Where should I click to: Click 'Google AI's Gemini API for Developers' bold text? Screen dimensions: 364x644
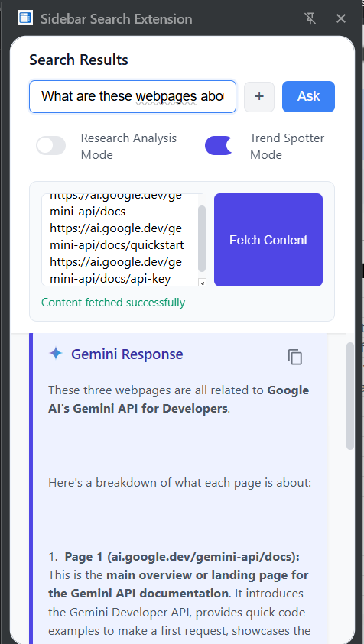tap(178, 400)
